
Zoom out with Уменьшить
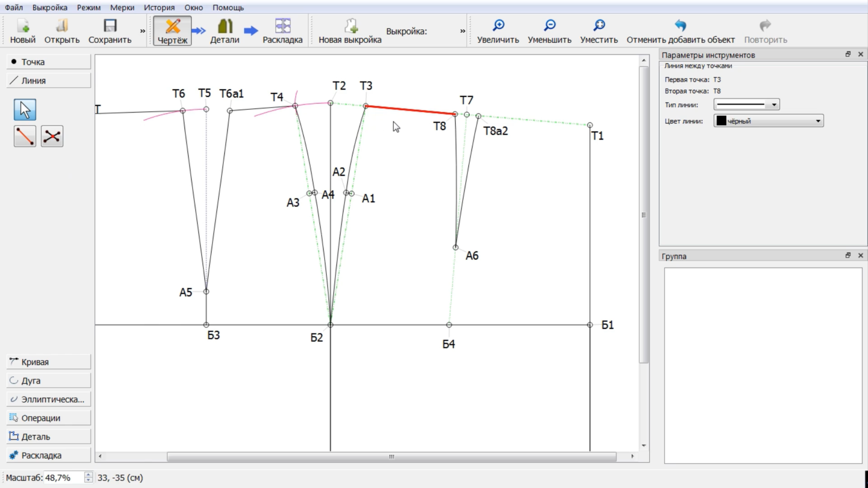[x=550, y=31]
